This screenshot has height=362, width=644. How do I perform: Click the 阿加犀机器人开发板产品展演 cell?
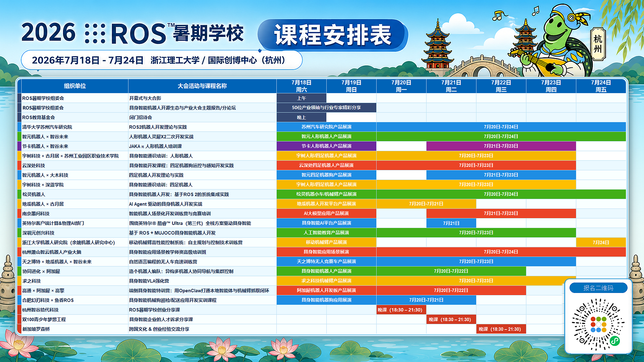[326, 291]
